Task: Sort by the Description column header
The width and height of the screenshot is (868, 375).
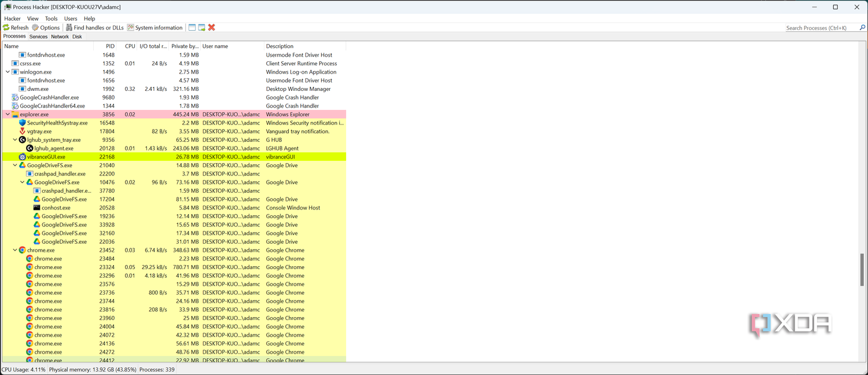Action: 305,46
